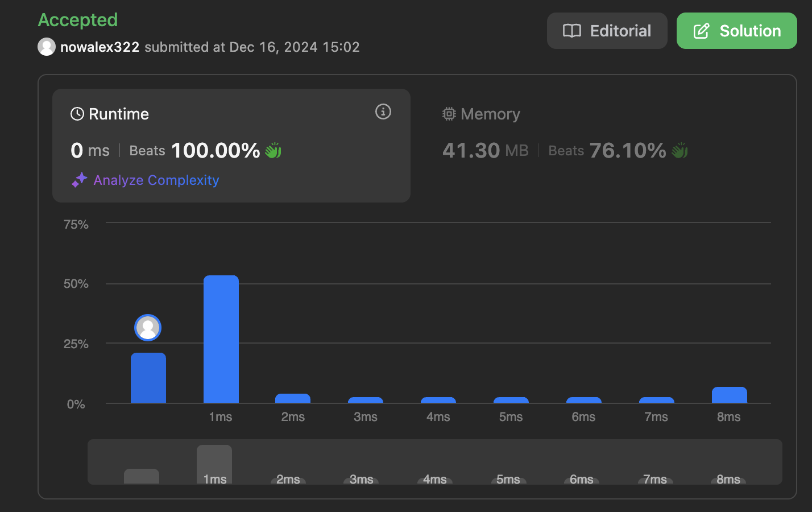This screenshot has width=812, height=512.
Task: Click the clock icon next to Runtime
Action: (x=77, y=114)
